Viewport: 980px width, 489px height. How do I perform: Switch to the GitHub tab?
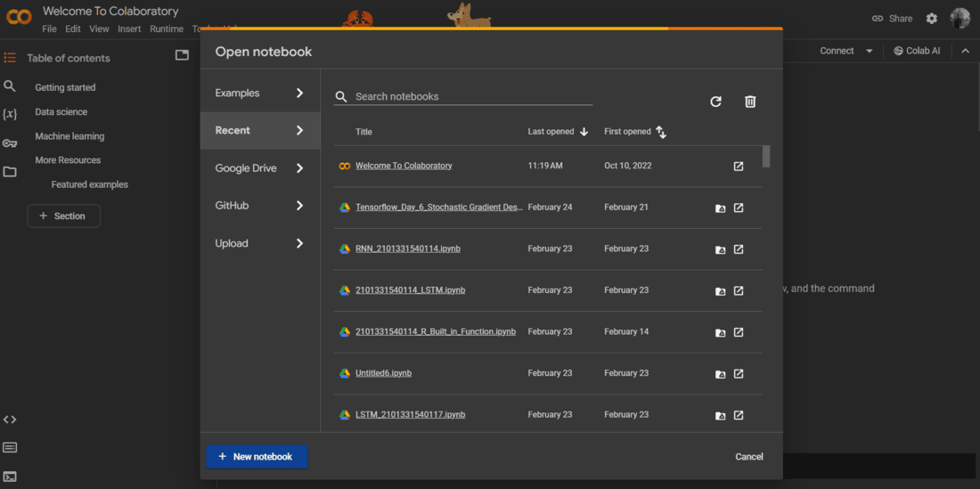click(x=259, y=206)
